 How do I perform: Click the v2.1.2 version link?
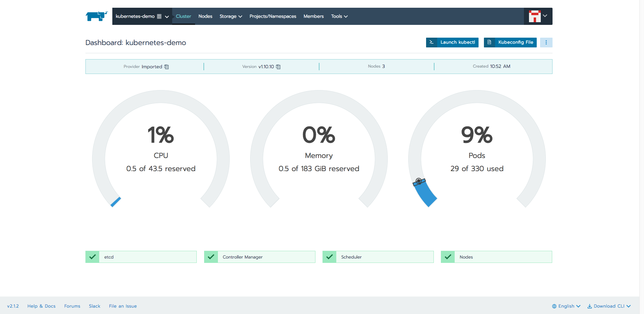point(13,306)
